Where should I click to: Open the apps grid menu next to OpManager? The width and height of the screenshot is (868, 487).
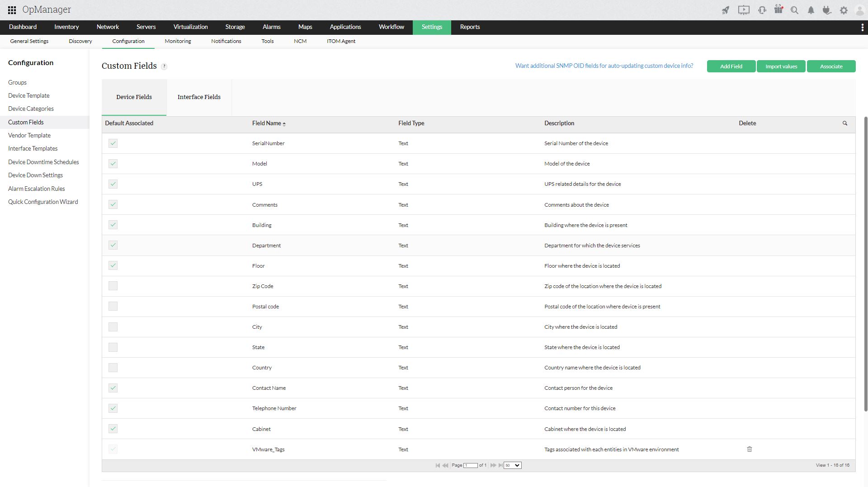pyautogui.click(x=12, y=9)
